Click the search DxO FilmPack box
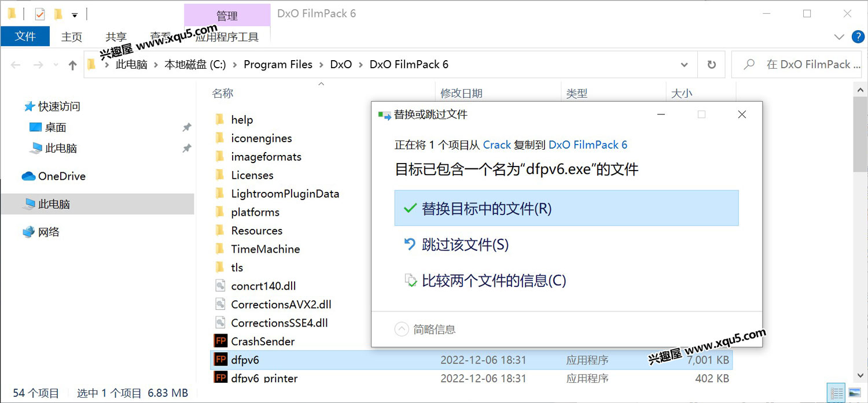This screenshot has height=403, width=868. tap(798, 65)
